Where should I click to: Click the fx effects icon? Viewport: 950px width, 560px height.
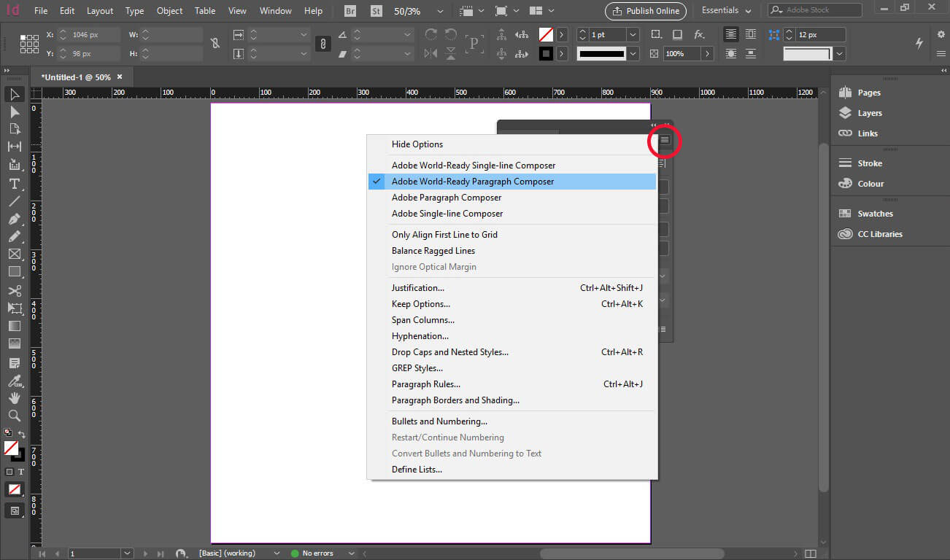[x=699, y=34]
